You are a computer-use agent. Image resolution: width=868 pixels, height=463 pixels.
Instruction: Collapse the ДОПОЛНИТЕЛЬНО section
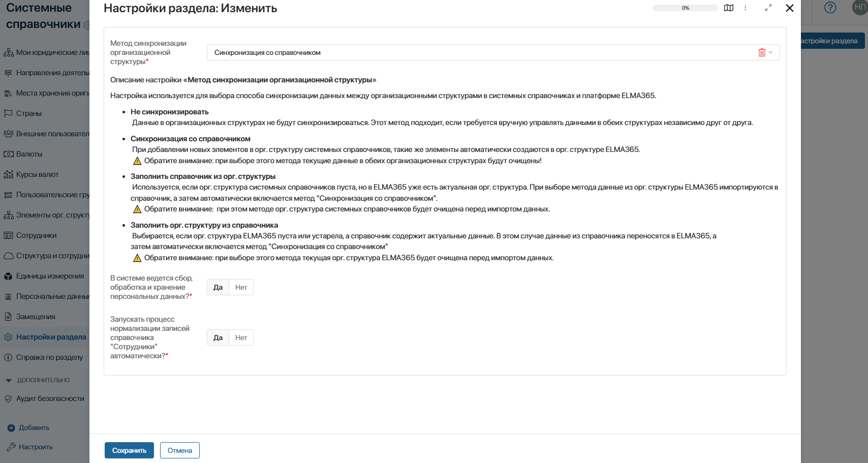[x=9, y=380]
